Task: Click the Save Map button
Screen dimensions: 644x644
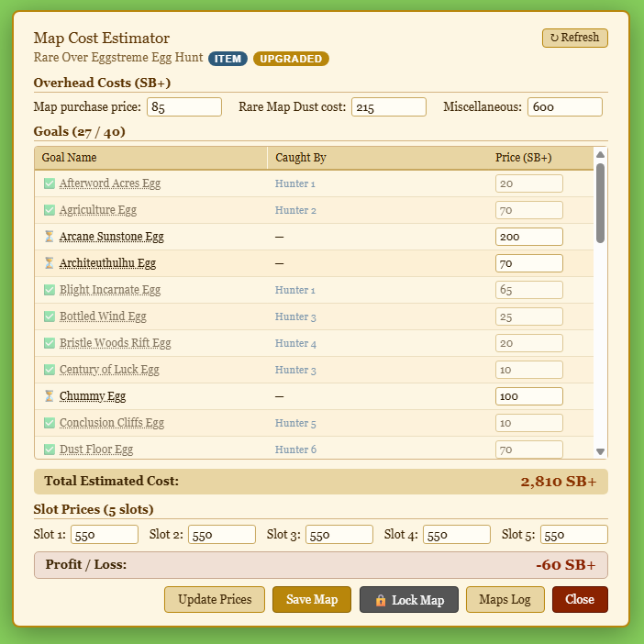Action: (x=312, y=600)
